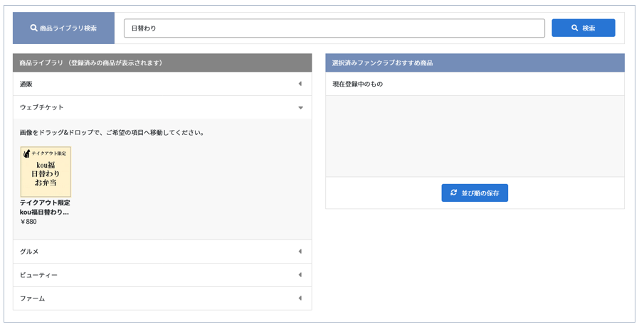Click the 現在登録中のもの row
The height and width of the screenshot is (329, 644).
pos(475,84)
